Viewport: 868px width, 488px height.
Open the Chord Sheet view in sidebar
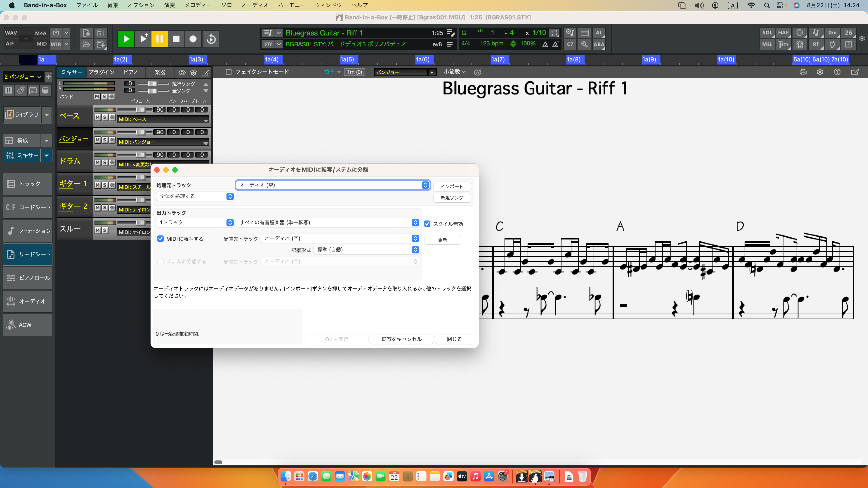(28, 207)
